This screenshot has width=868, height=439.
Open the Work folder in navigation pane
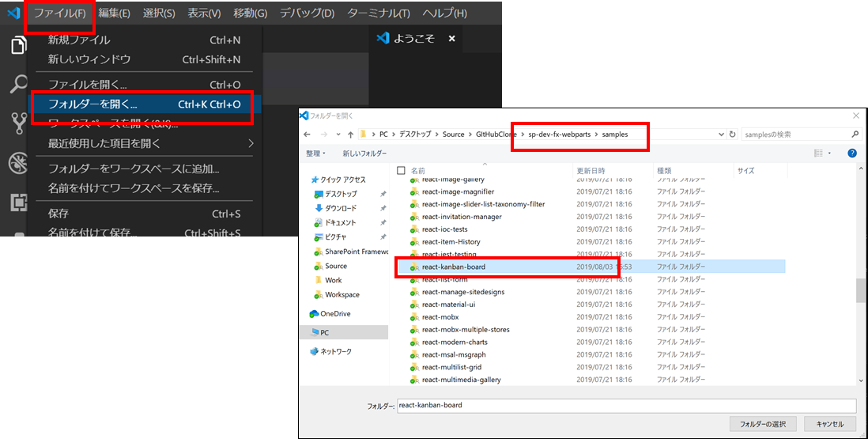point(329,281)
